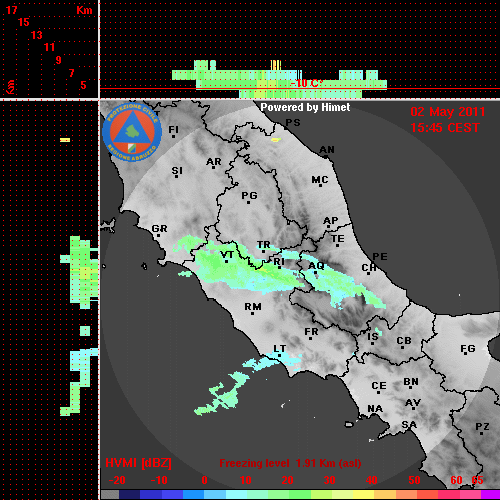Click the HVMI [dBZ] legend label
This screenshot has width=500, height=500.
click(138, 463)
